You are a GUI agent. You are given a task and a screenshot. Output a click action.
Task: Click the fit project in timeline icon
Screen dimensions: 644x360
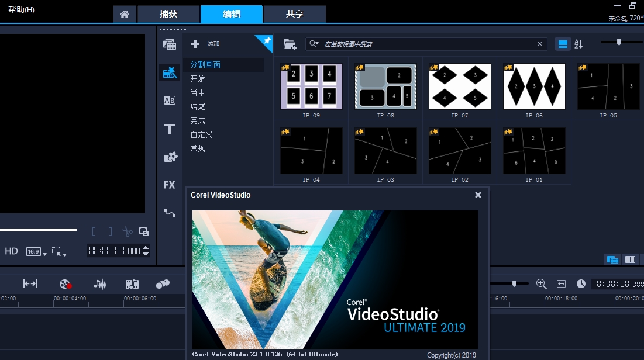tap(30, 283)
